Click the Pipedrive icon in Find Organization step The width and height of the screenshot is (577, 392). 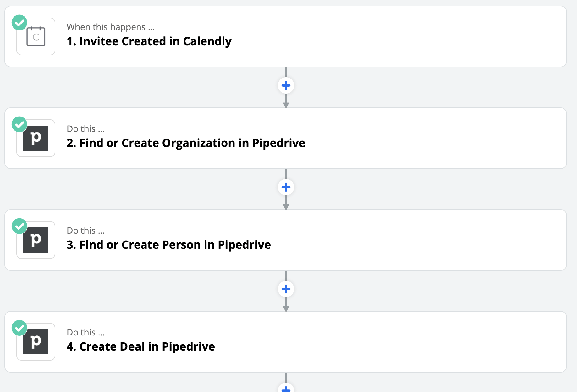(x=36, y=138)
